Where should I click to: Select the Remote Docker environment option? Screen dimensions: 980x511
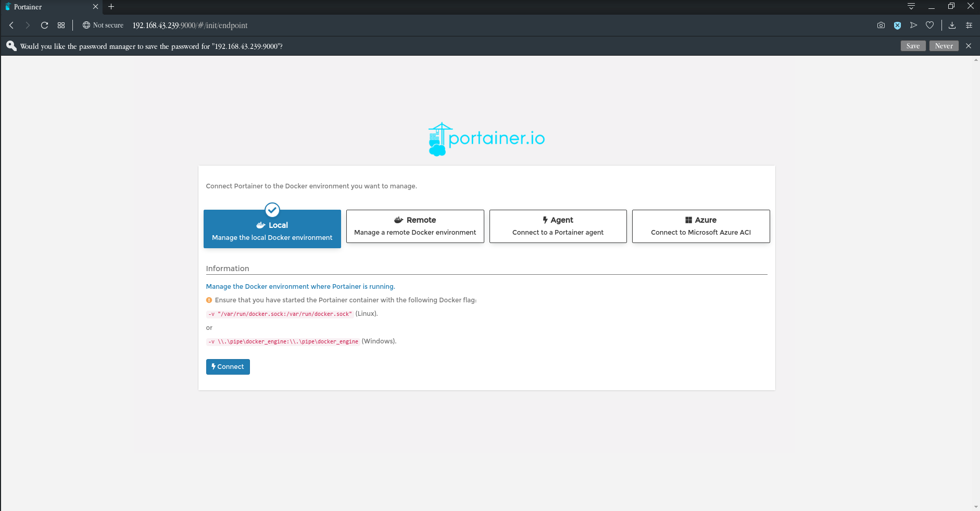point(415,226)
